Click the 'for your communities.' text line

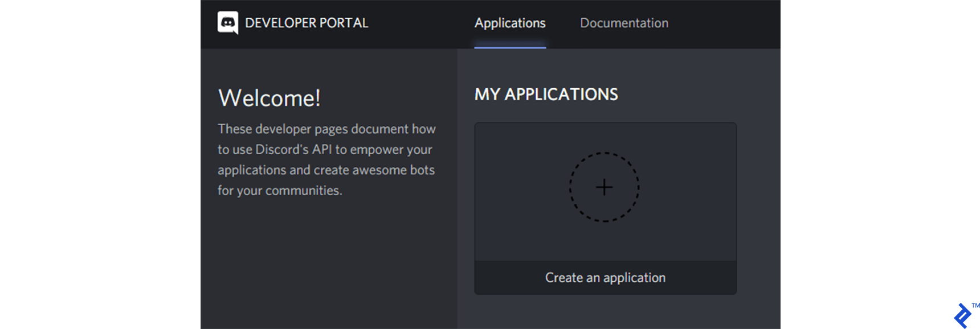click(x=280, y=191)
